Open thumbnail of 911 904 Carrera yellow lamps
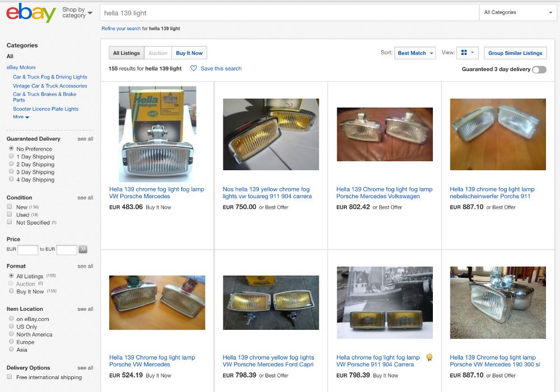Viewport: 560px width, 392px height. coord(385,302)
